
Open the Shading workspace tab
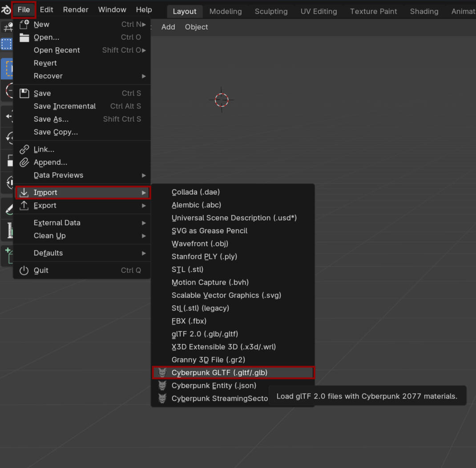[424, 12]
